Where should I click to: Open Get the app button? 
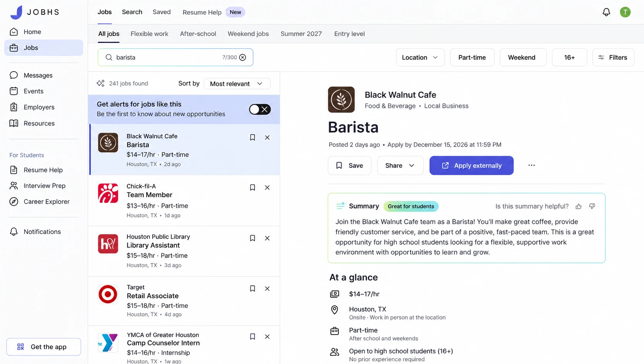pyautogui.click(x=44, y=347)
